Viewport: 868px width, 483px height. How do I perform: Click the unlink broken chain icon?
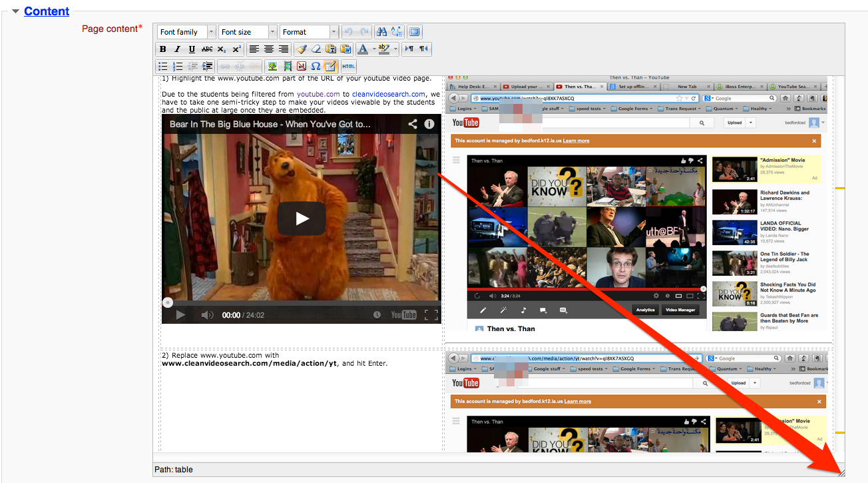tap(240, 66)
